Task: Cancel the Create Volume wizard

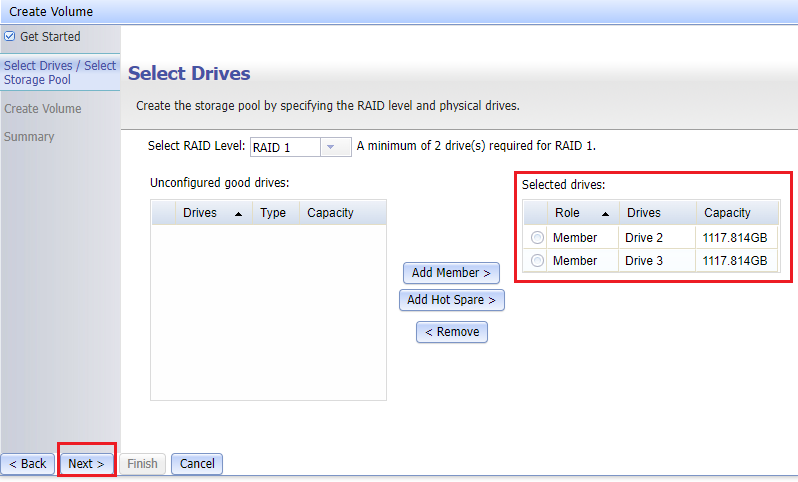Action: 197,464
